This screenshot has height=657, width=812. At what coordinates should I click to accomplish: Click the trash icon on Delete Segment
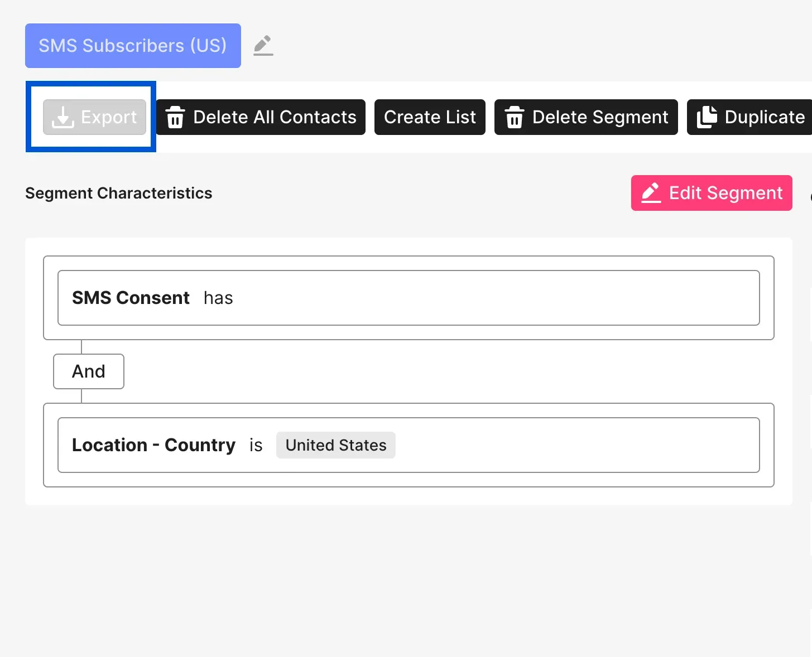click(x=514, y=117)
